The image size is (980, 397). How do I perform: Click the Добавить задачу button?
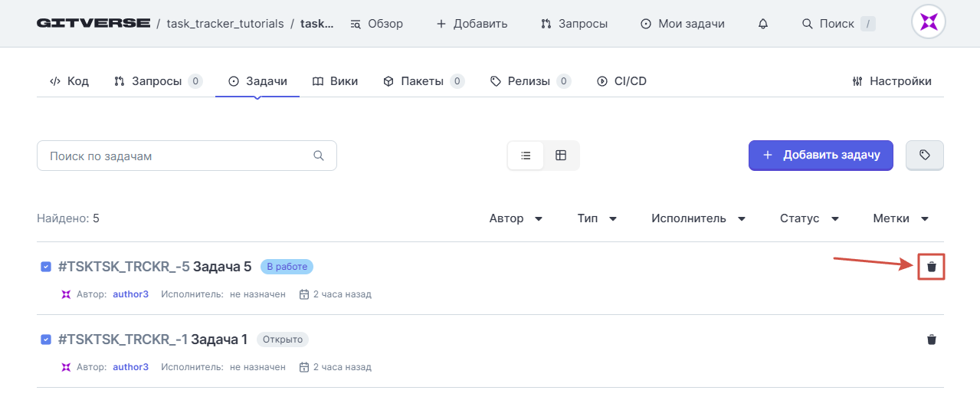[x=821, y=155]
